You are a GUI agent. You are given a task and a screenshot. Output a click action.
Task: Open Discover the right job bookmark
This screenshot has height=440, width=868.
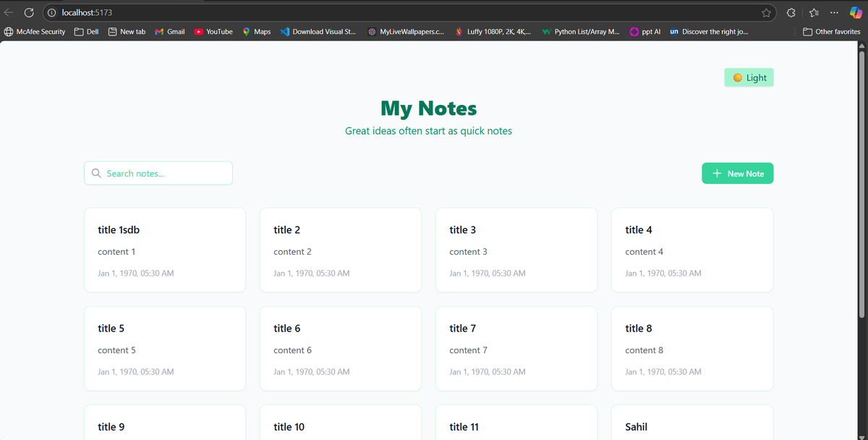[x=710, y=32]
